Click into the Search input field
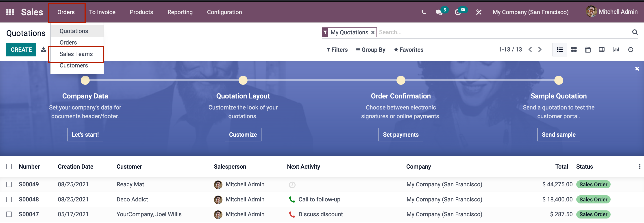Viewport: 644px width, 223px height. click(x=500, y=32)
